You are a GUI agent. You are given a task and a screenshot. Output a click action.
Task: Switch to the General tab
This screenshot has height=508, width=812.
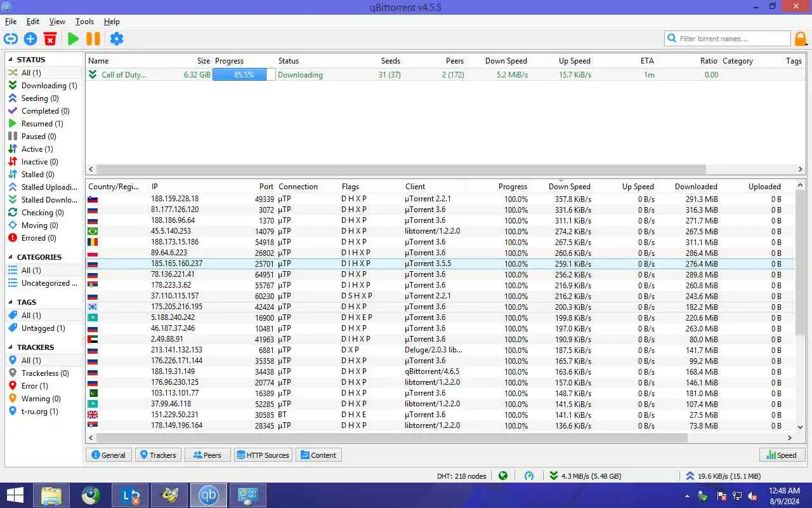point(108,455)
